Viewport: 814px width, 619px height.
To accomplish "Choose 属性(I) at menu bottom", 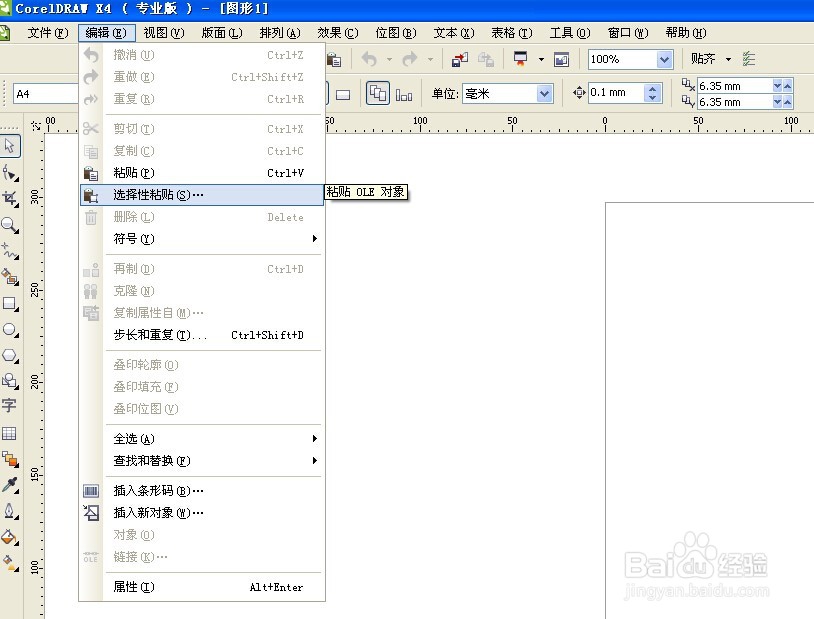I will pyautogui.click(x=201, y=587).
